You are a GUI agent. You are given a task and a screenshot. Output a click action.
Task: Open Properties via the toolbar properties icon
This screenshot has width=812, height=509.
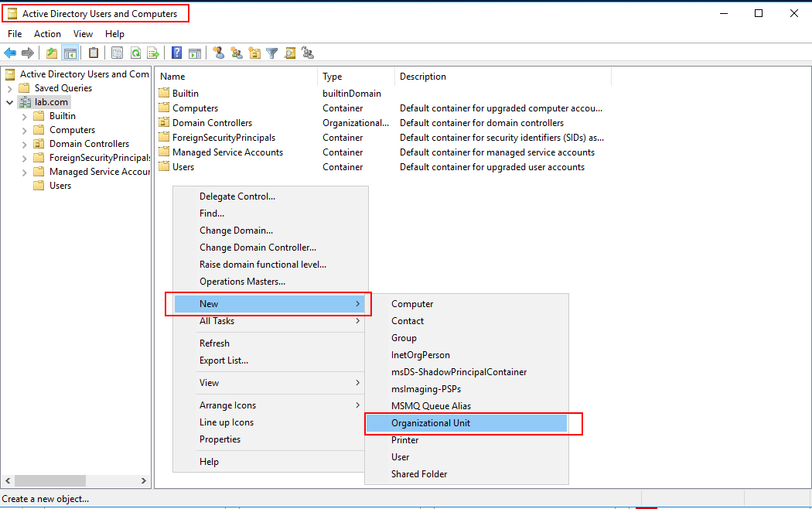117,53
